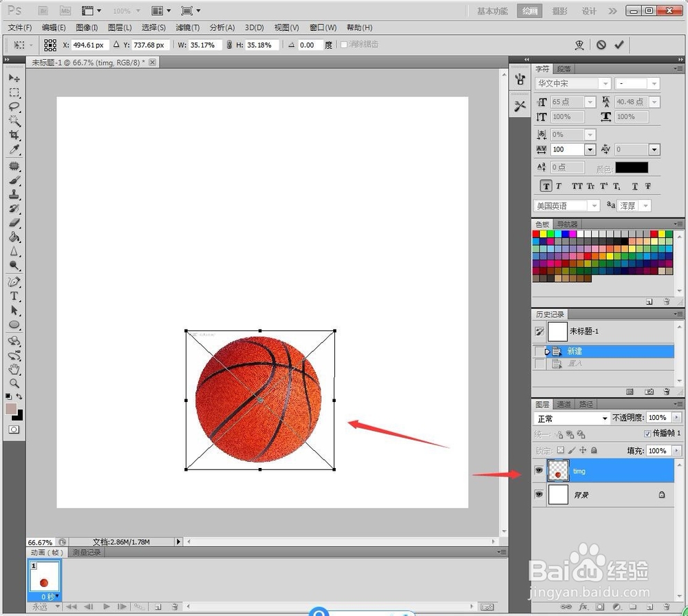Select the Zoom tool

(x=14, y=383)
